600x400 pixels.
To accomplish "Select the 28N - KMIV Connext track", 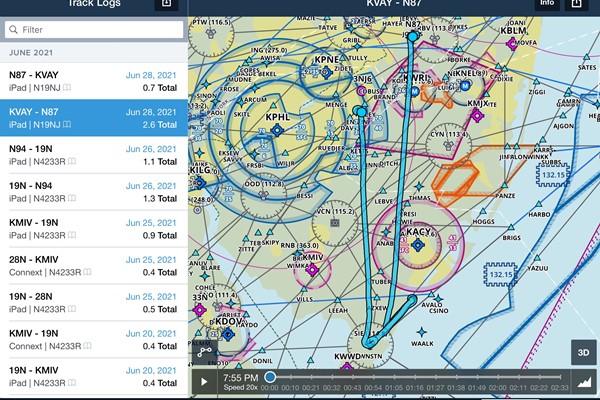I will 93,266.
